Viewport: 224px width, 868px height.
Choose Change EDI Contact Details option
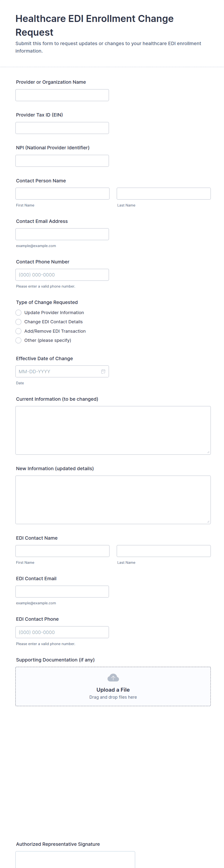(19, 322)
